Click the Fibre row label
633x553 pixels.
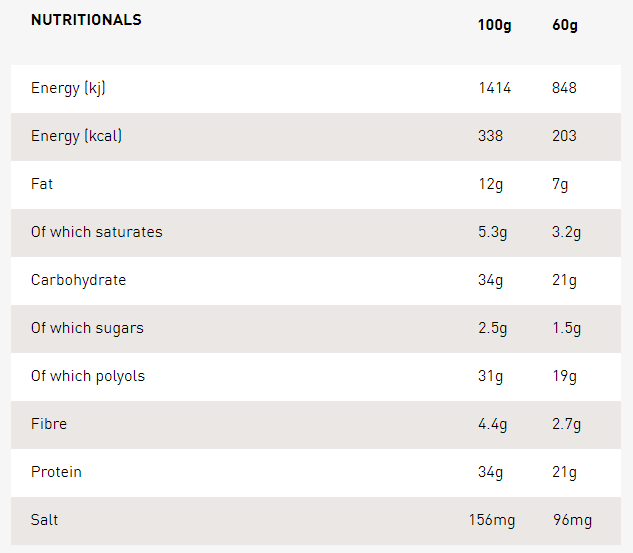(49, 424)
